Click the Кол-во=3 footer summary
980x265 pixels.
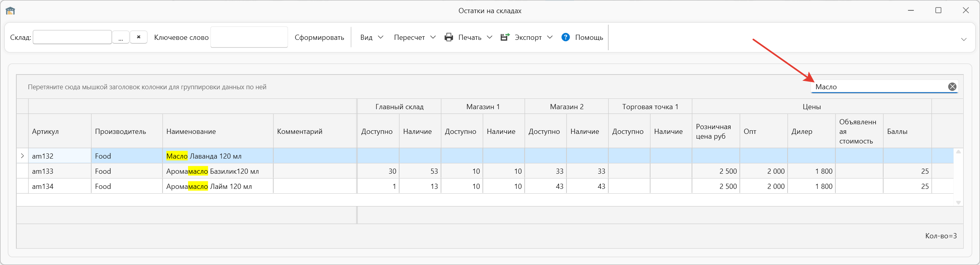click(x=941, y=236)
